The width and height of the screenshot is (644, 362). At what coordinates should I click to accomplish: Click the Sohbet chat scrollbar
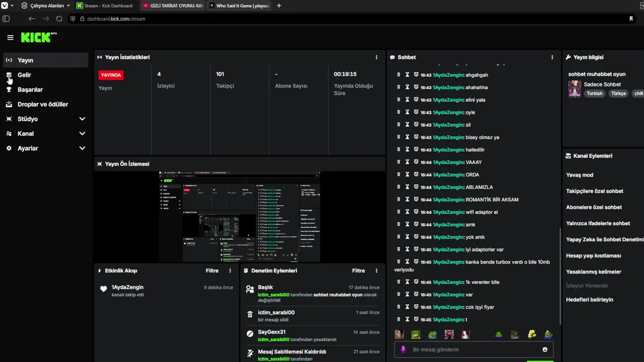click(559, 277)
